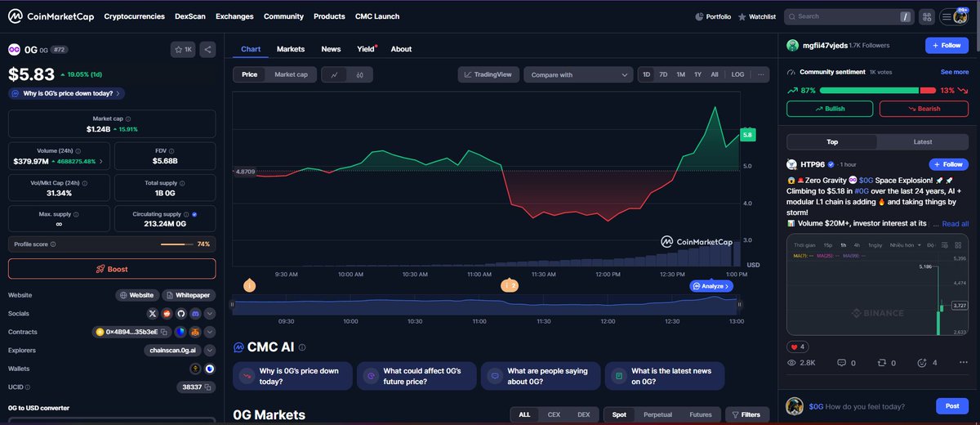Image resolution: width=980 pixels, height=425 pixels.
Task: Switch to the News tab
Action: click(331, 49)
